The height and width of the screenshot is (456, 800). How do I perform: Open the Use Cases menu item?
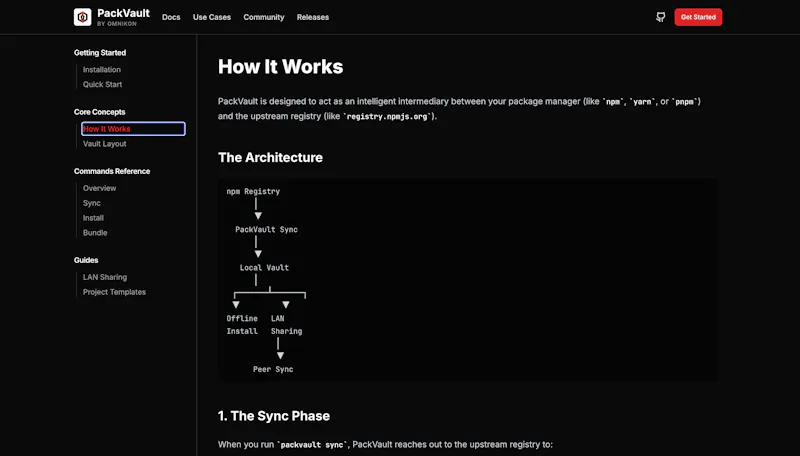[212, 17]
